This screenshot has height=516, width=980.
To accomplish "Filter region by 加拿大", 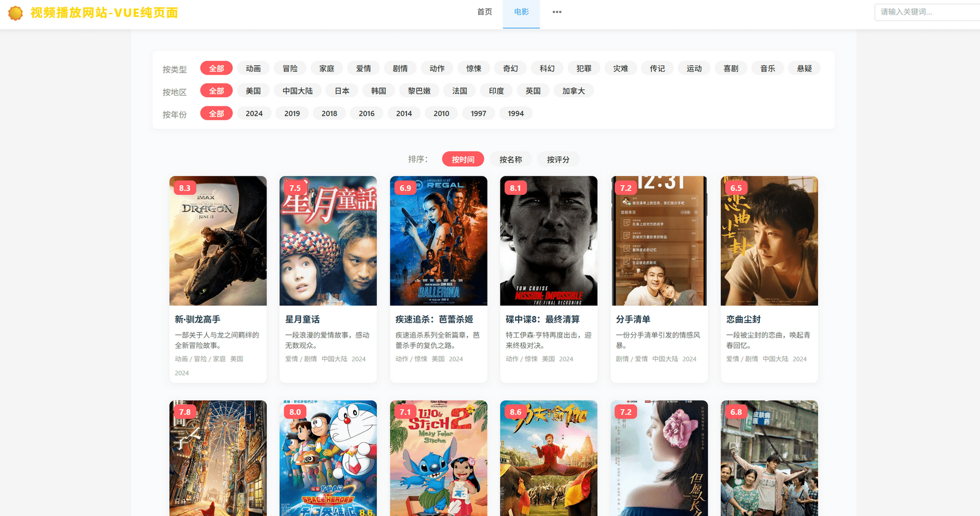I will tap(574, 91).
